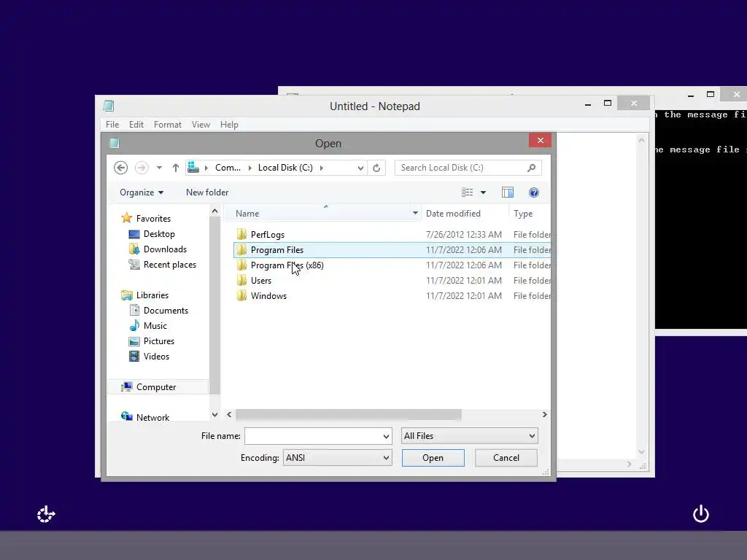Expand the breadcrumb arrow after Local Disk (C:)

coord(322,168)
